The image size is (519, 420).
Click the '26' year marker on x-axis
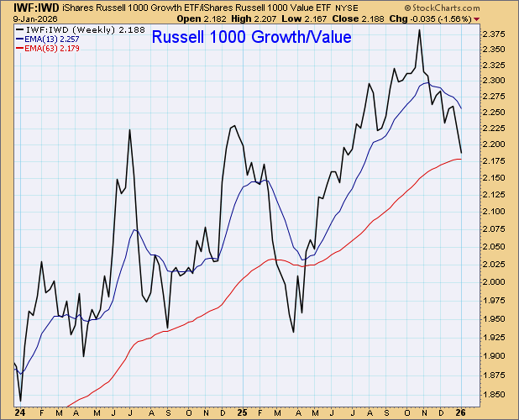(463, 413)
